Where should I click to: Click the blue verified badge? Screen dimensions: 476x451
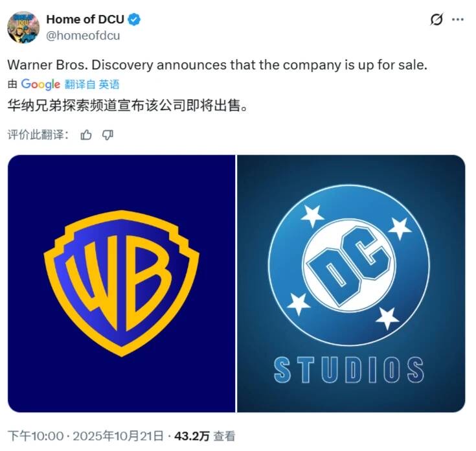(134, 19)
